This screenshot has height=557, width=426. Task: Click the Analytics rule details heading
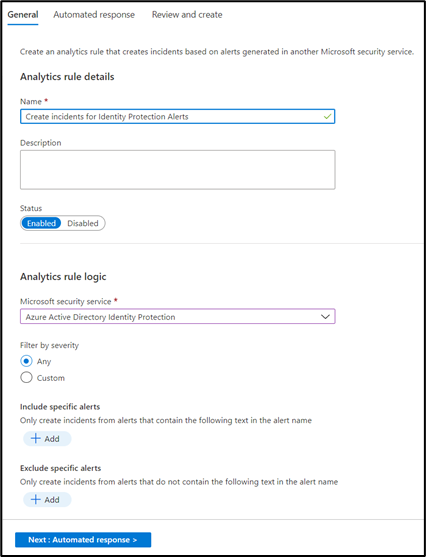click(67, 77)
